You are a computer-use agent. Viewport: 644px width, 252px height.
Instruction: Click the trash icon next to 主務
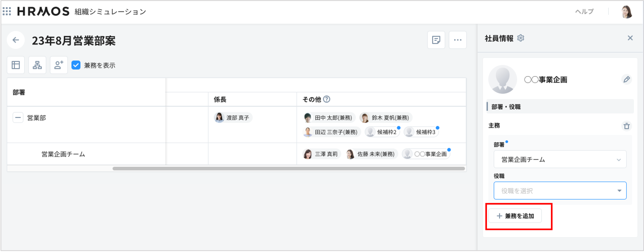(x=627, y=126)
